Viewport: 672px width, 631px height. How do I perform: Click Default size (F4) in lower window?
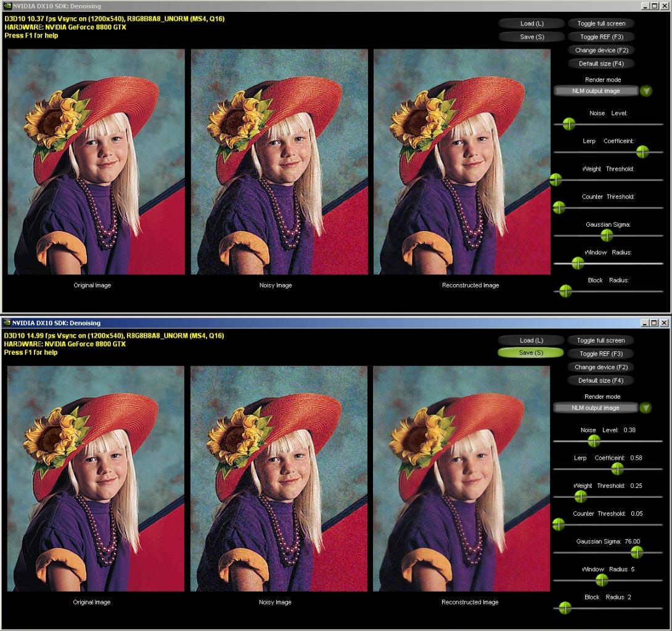(601, 380)
